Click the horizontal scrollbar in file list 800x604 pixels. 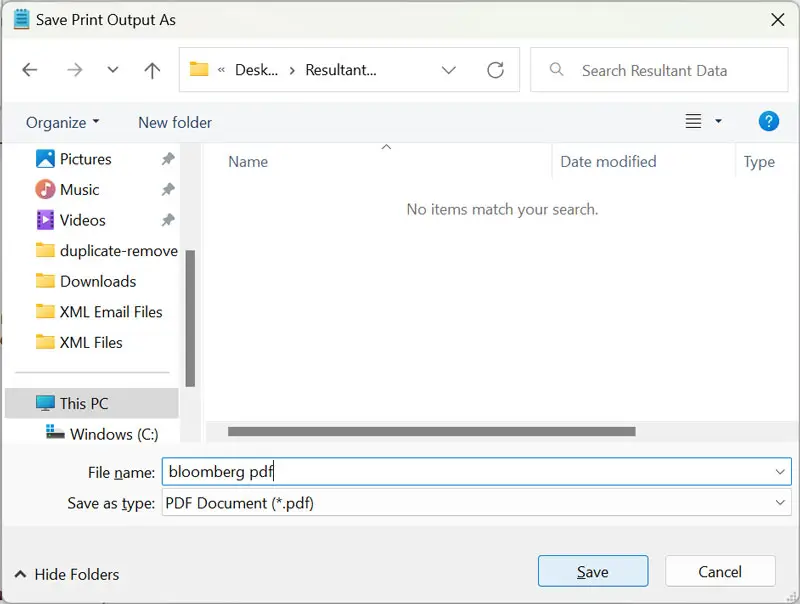[x=431, y=432]
